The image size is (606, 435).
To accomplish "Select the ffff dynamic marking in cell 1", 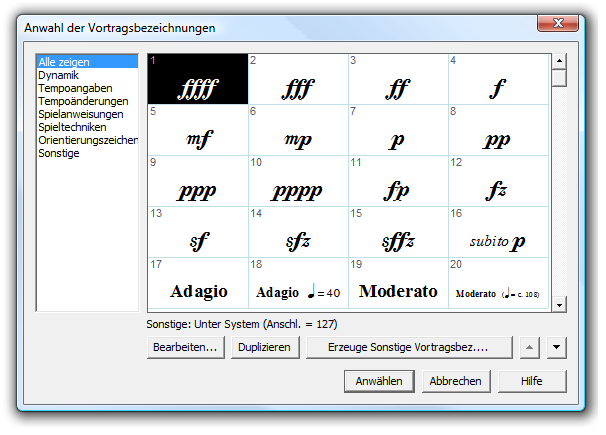I will coord(197,79).
